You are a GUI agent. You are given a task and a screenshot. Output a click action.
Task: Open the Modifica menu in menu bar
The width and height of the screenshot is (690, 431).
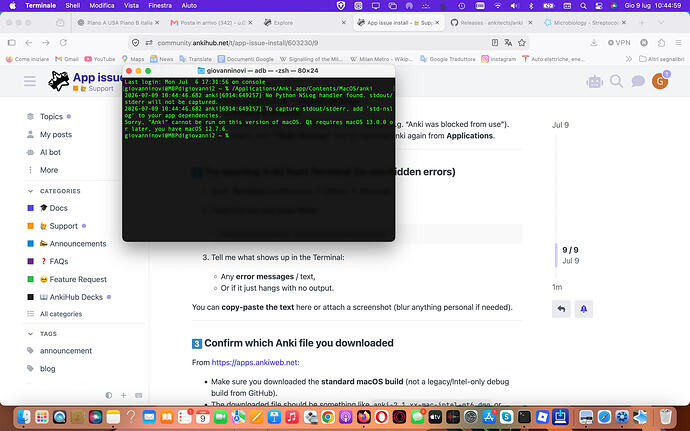coord(102,6)
